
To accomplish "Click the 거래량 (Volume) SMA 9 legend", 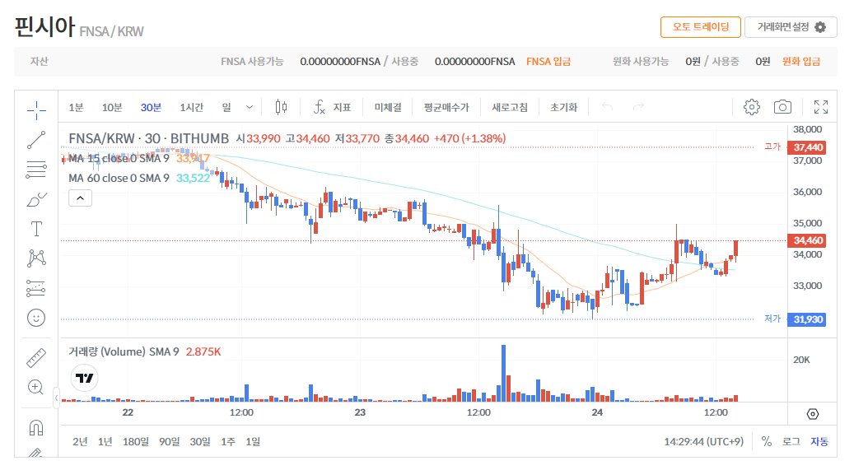I will pos(124,351).
